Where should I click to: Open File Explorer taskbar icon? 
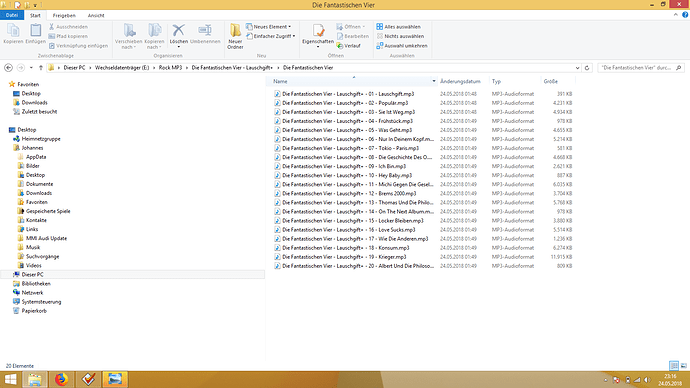pyautogui.click(x=35, y=379)
